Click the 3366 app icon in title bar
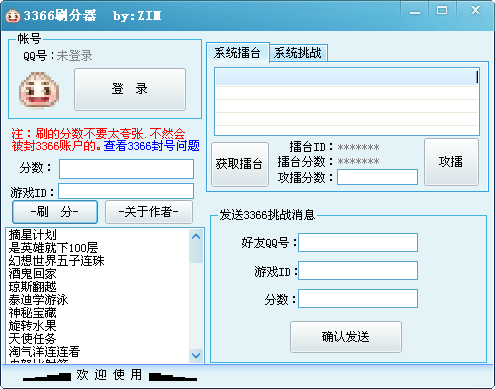The height and width of the screenshot is (389, 495). point(13,16)
